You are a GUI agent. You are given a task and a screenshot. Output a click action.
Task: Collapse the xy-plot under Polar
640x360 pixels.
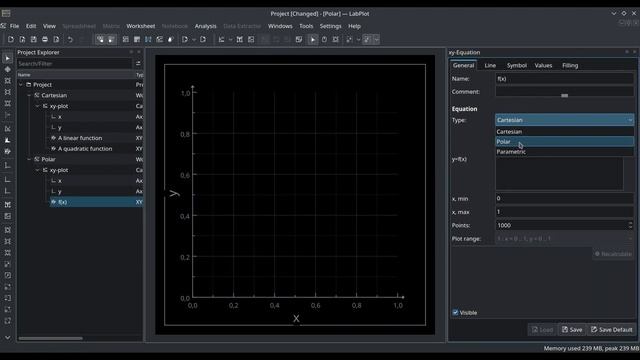[x=37, y=170]
